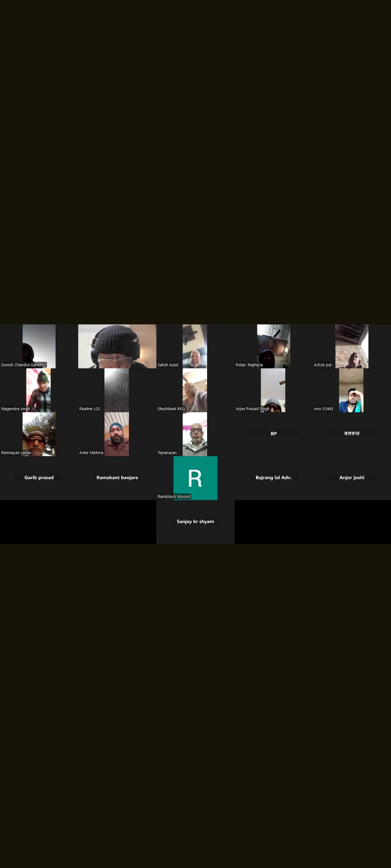Click Sanjay kr shyam's participant tile
Screen dimensions: 391x868
click(195, 522)
